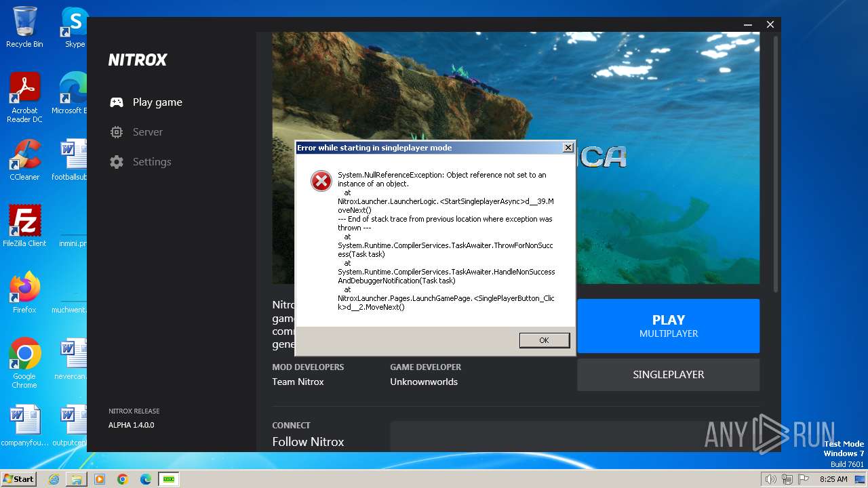Click the red error icon in the dialog
Image resolution: width=868 pixels, height=488 pixels.
(x=321, y=181)
